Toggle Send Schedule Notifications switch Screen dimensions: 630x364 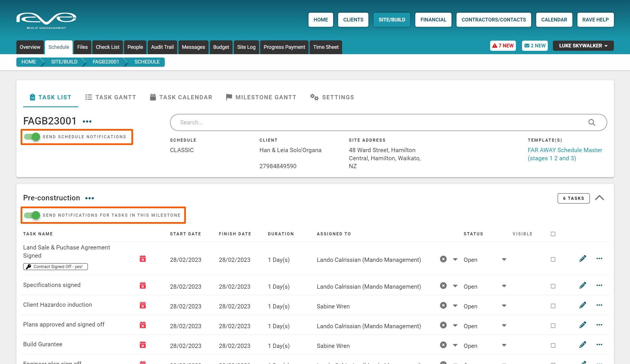pyautogui.click(x=32, y=137)
